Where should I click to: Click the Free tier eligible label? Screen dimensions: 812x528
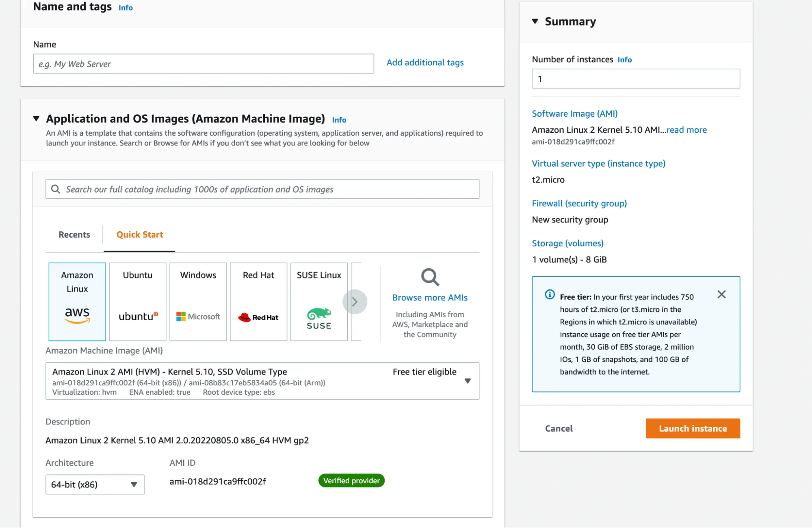424,372
